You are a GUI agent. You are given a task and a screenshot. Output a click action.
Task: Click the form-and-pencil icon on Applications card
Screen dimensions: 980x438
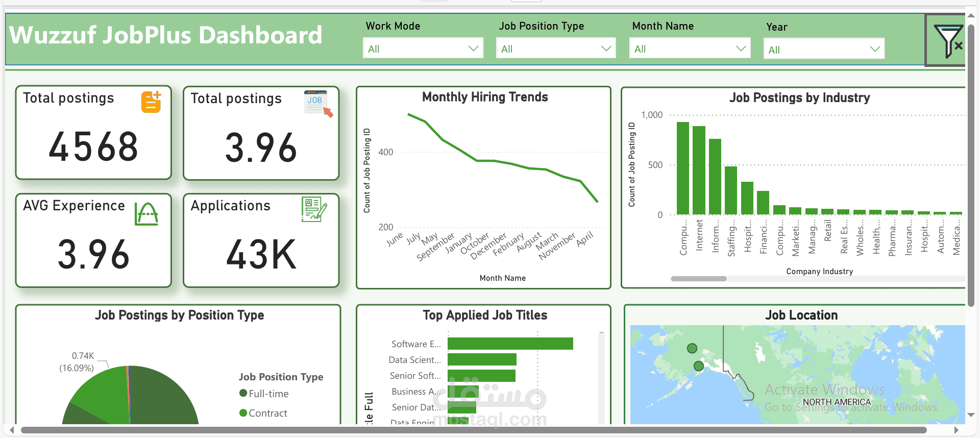coord(314,209)
